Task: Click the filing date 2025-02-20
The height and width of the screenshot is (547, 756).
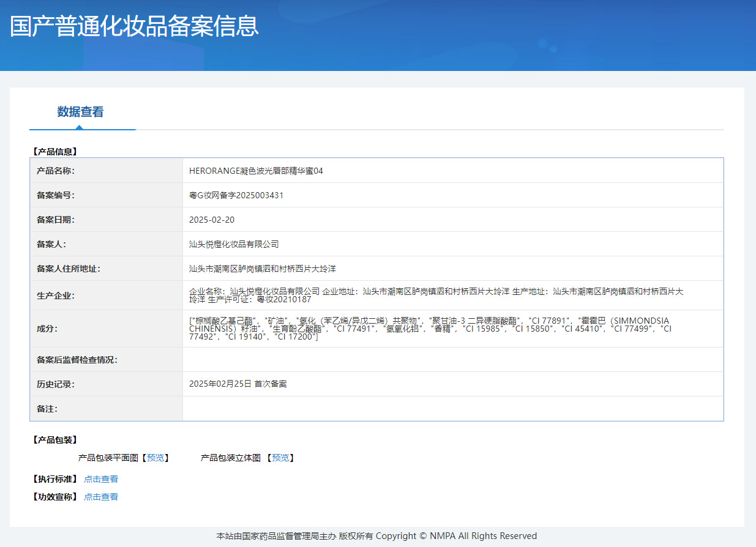Action: pyautogui.click(x=212, y=220)
